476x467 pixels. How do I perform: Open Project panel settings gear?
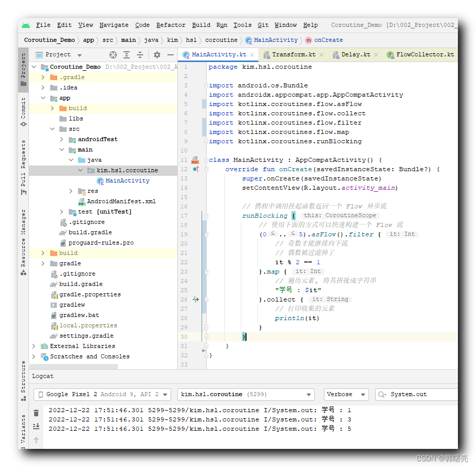(157, 55)
